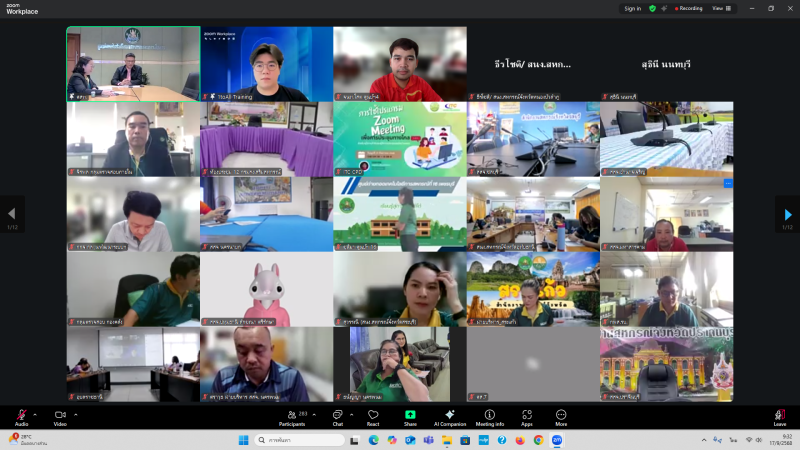The width and height of the screenshot is (800, 450).
Task: Click the Leave meeting button
Action: [779, 415]
